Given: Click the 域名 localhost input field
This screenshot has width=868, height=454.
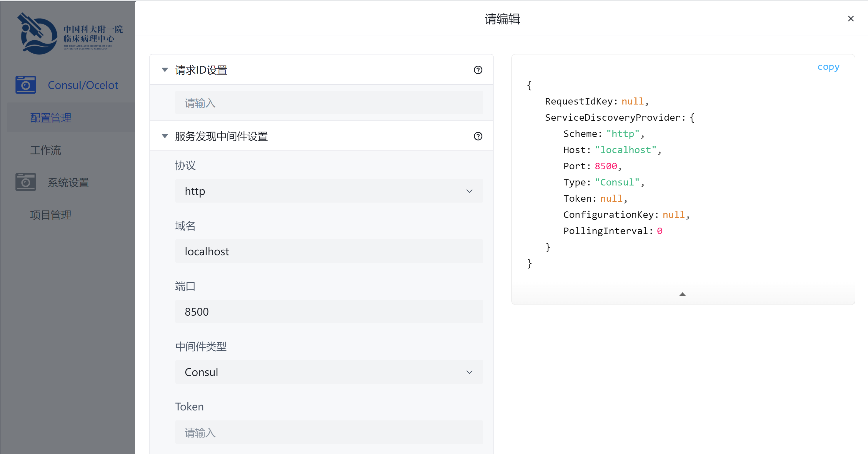Looking at the screenshot, I should point(329,251).
